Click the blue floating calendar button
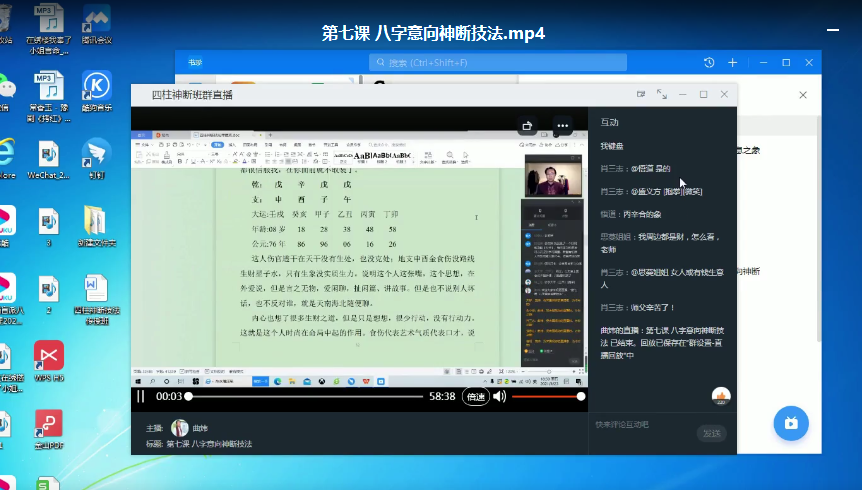Screen dimensions: 862x490 tap(791, 423)
